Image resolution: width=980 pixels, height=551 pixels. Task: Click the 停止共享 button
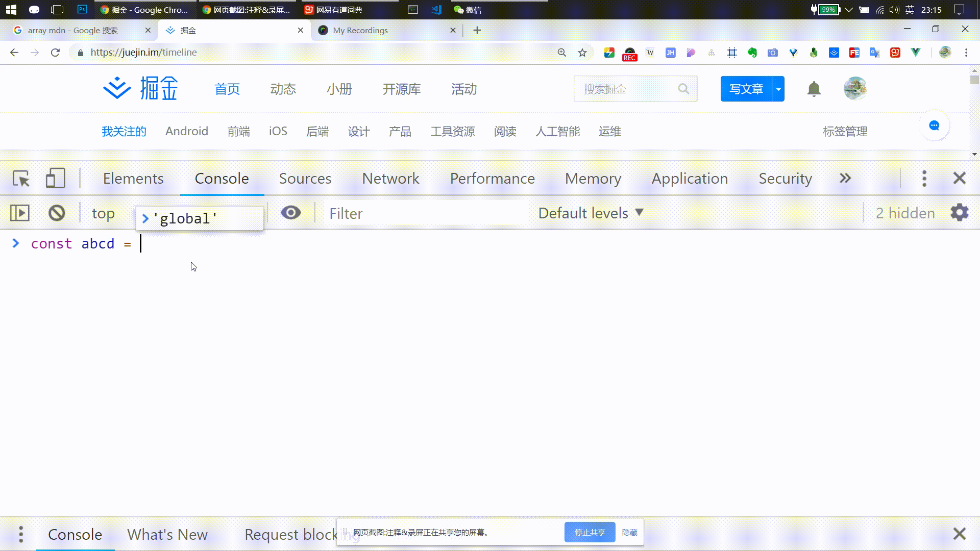pos(590,532)
